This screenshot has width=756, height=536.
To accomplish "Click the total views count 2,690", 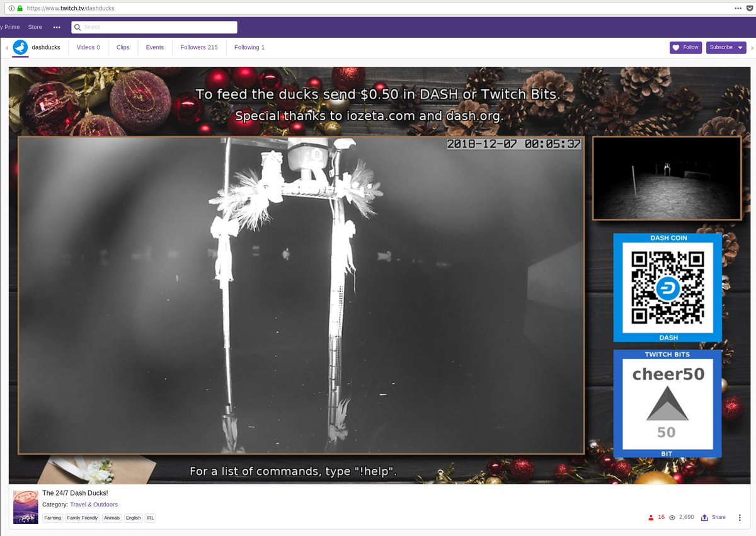I will [687, 517].
